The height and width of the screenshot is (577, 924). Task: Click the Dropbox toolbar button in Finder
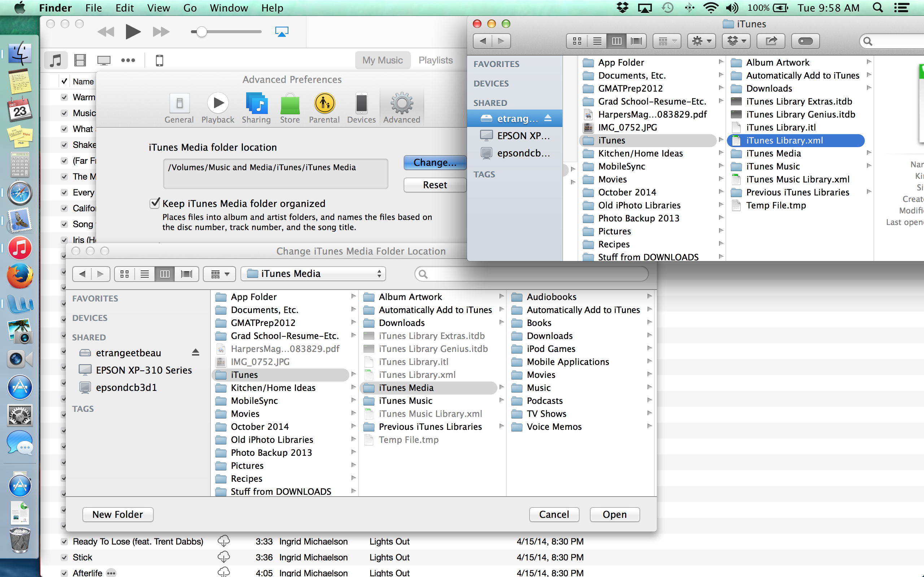(x=736, y=41)
